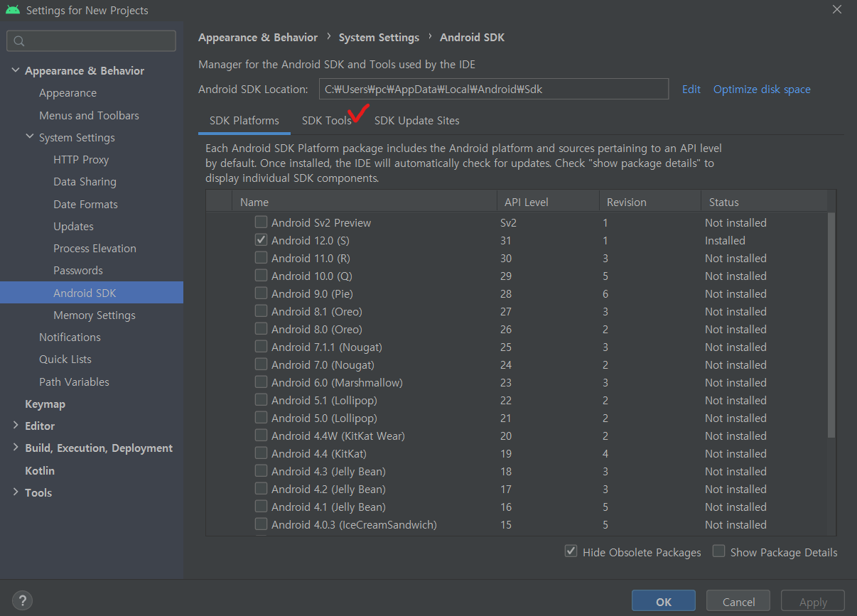This screenshot has width=857, height=616.
Task: Focus the settings search field
Action: pos(91,41)
